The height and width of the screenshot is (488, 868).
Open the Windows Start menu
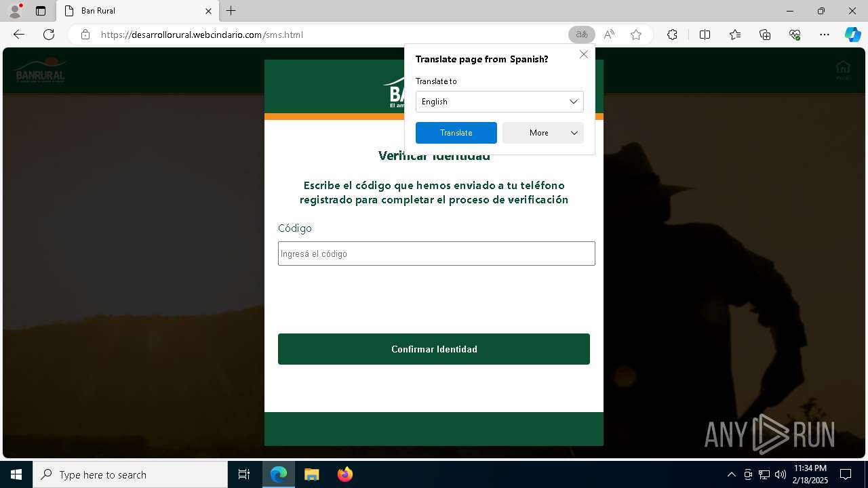[16, 474]
